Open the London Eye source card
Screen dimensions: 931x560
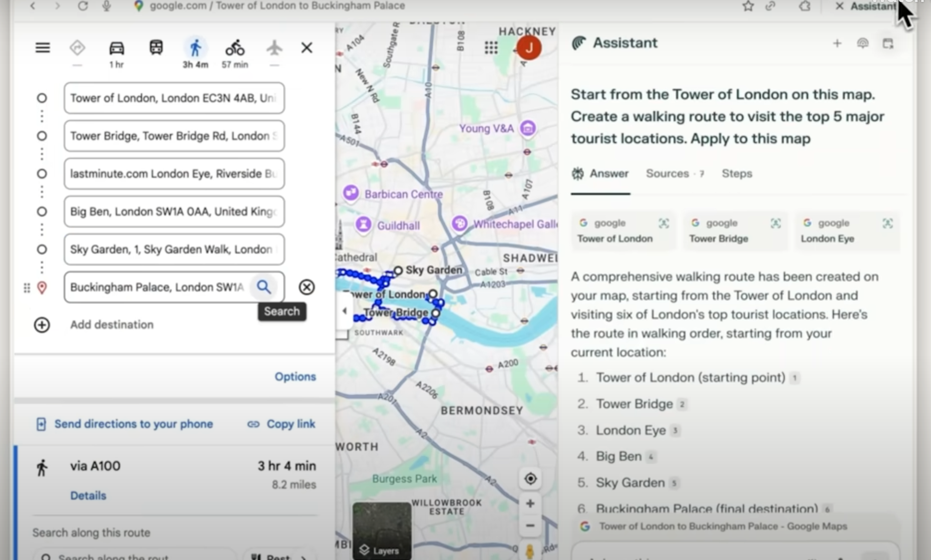[x=847, y=231]
